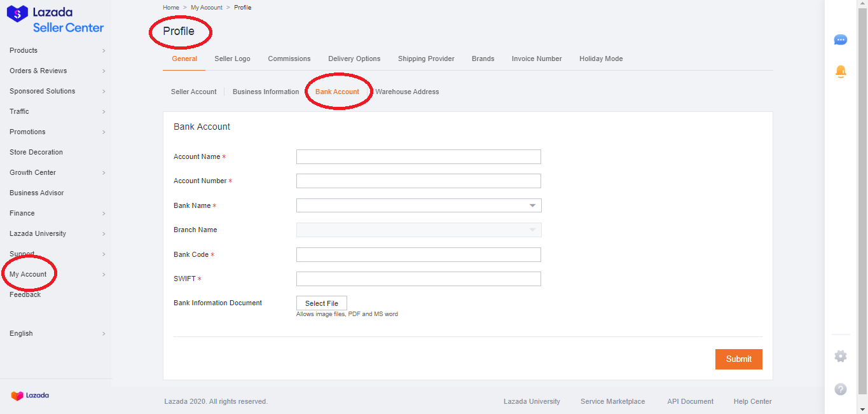
Task: Go to the Business Information sub-tab
Action: point(265,92)
